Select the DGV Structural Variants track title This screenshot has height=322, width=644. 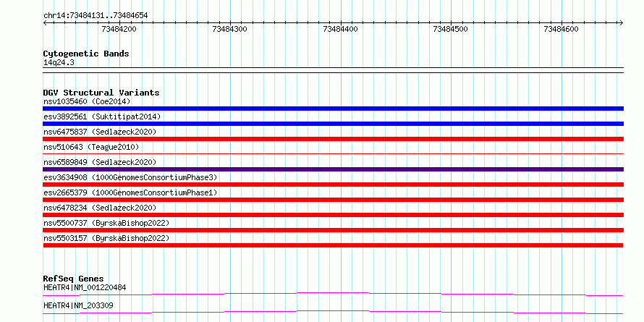pyautogui.click(x=101, y=93)
